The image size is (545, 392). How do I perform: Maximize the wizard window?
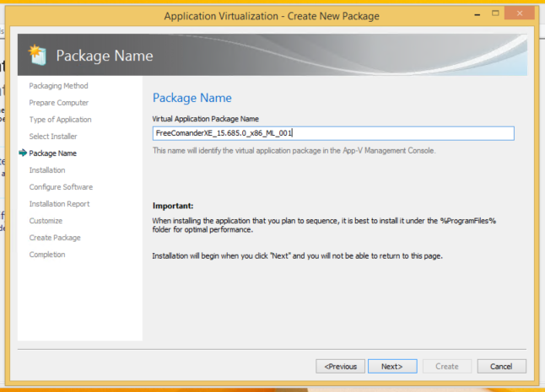tap(494, 14)
